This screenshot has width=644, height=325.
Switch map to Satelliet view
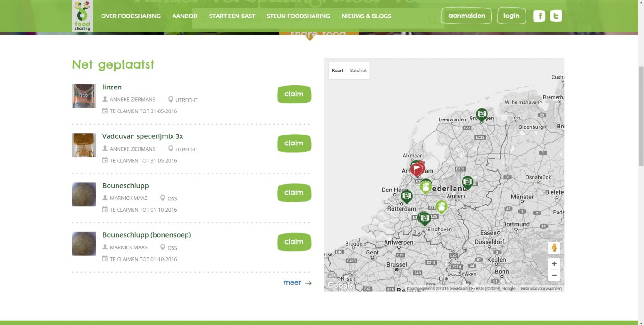click(358, 71)
